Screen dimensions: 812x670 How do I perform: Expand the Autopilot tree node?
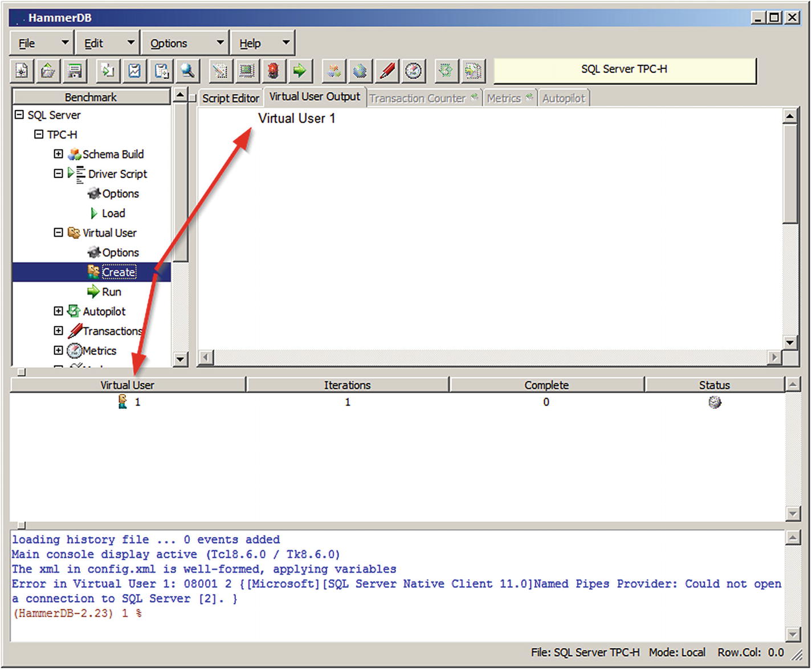[x=58, y=311]
